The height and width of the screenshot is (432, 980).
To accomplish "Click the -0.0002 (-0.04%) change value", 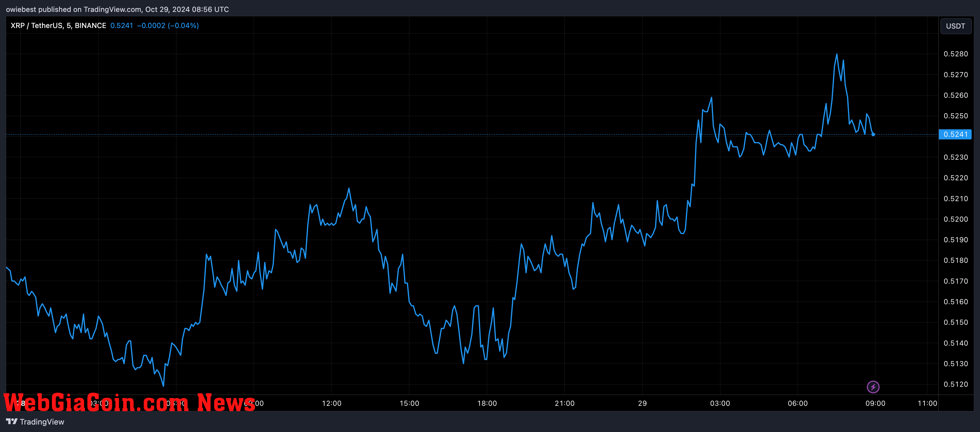I will (168, 25).
